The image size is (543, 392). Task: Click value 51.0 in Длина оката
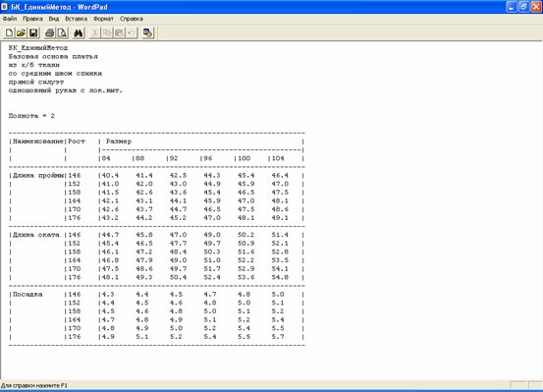click(212, 260)
